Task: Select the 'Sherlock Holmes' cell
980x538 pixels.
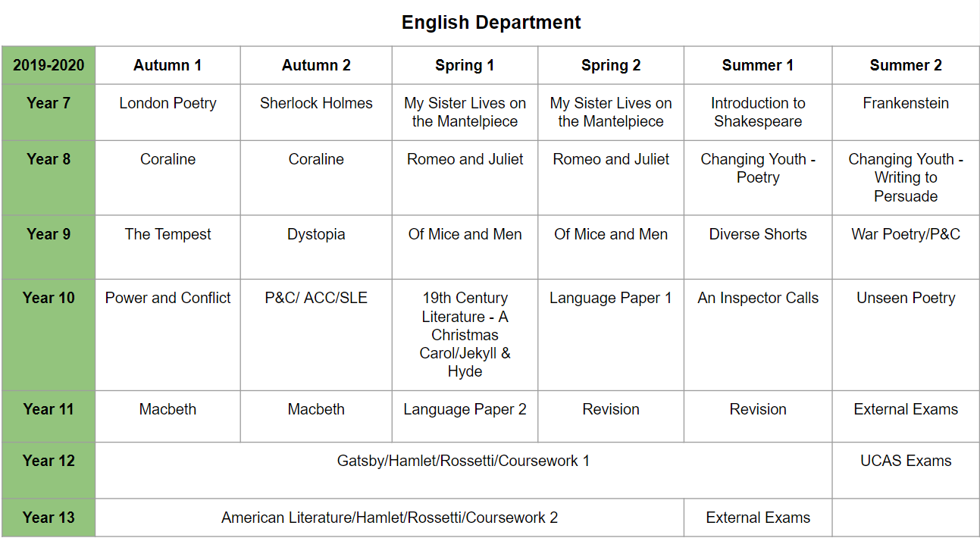Action: pos(316,112)
